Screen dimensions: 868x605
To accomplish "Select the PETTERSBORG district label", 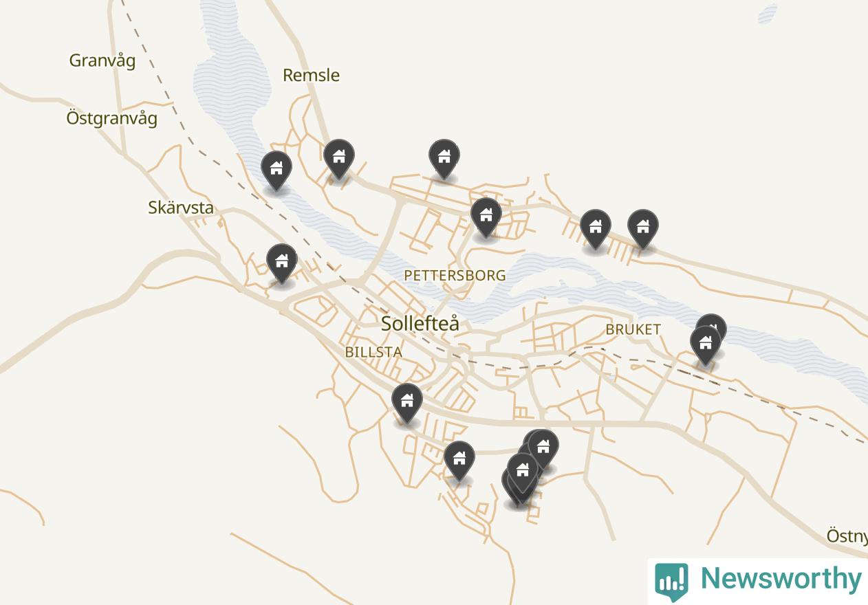I will 455,276.
